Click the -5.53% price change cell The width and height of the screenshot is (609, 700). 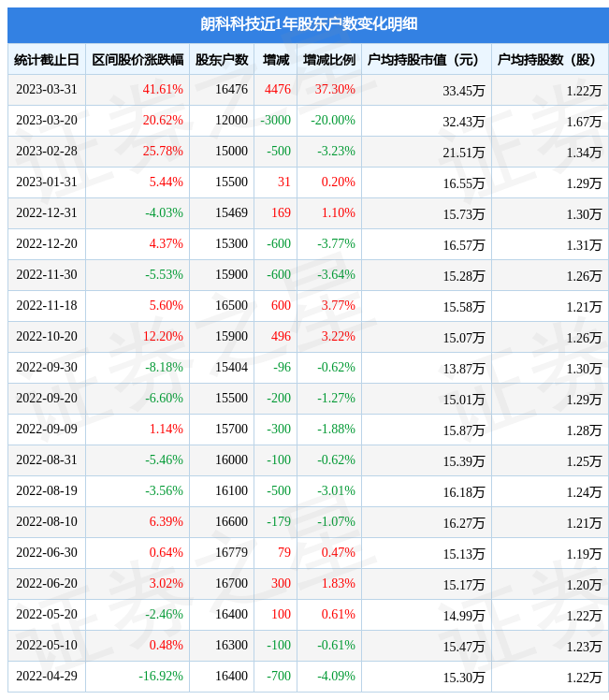(x=165, y=274)
